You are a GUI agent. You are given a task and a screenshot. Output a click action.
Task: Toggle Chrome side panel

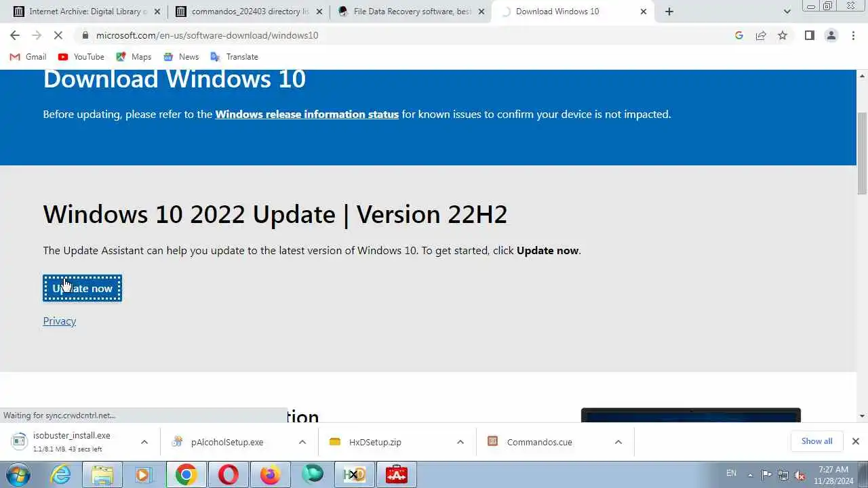[x=809, y=35]
